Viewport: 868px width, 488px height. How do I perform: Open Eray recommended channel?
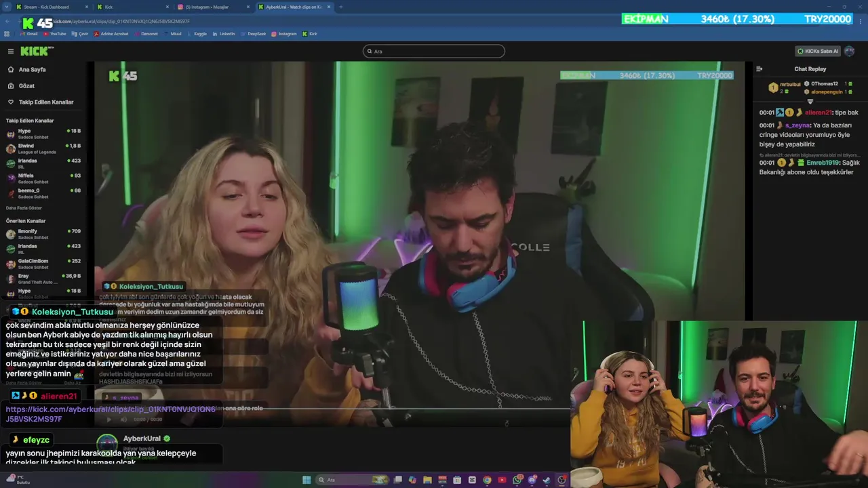click(x=43, y=279)
